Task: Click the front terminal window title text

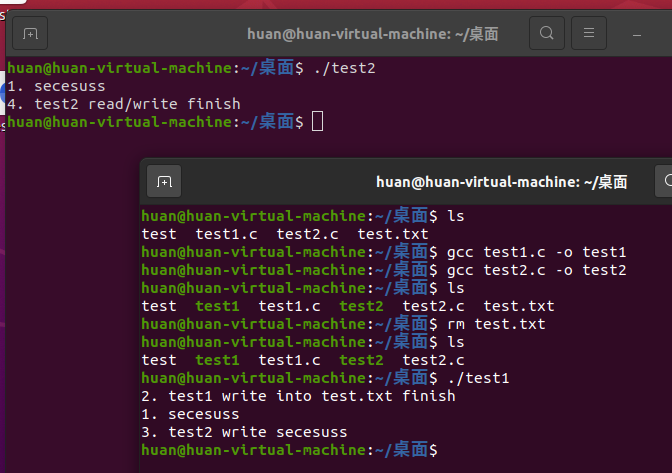Action: click(501, 182)
